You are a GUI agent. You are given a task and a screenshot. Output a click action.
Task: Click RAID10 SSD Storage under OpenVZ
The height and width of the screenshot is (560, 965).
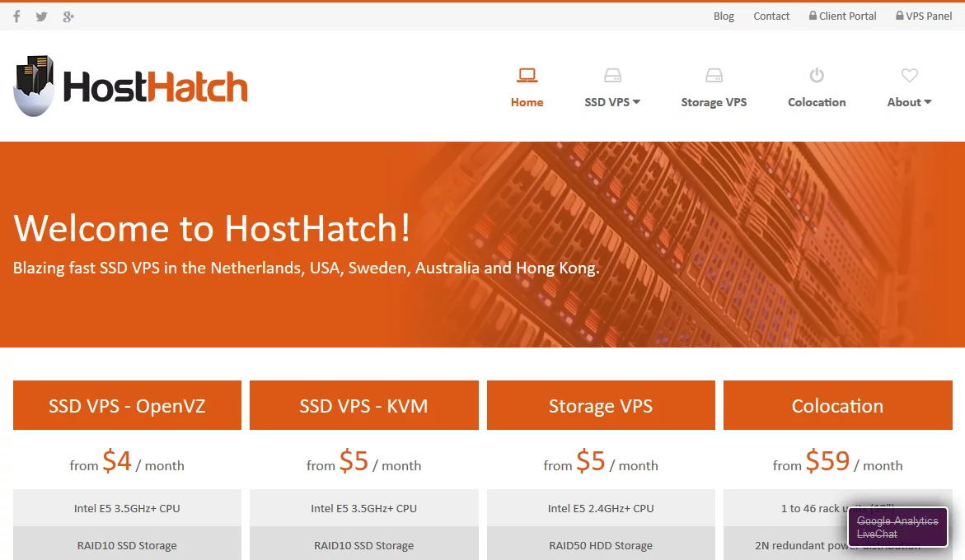(x=128, y=545)
